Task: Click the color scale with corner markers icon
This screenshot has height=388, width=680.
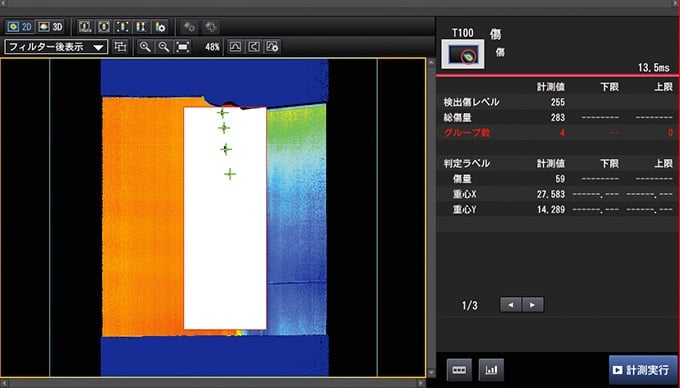Action: tap(122, 27)
